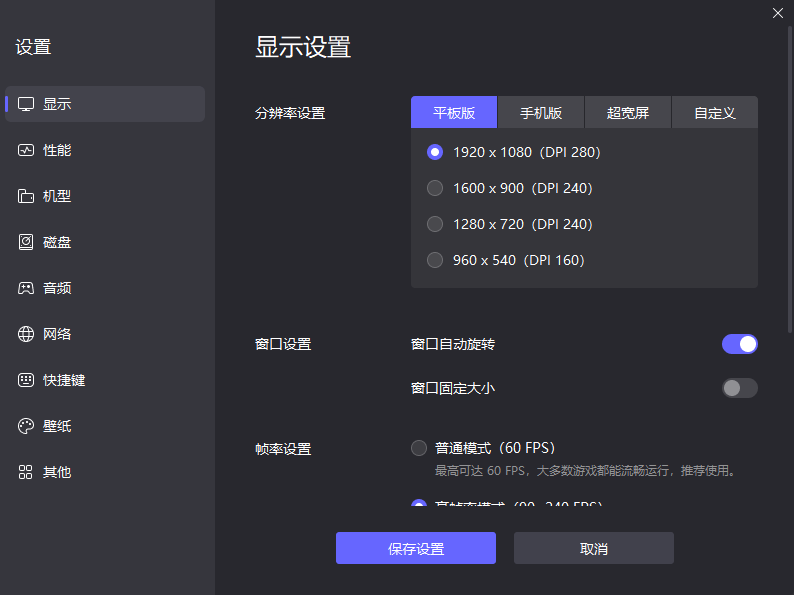Go to 机型 settings
The image size is (794, 595).
tap(105, 196)
